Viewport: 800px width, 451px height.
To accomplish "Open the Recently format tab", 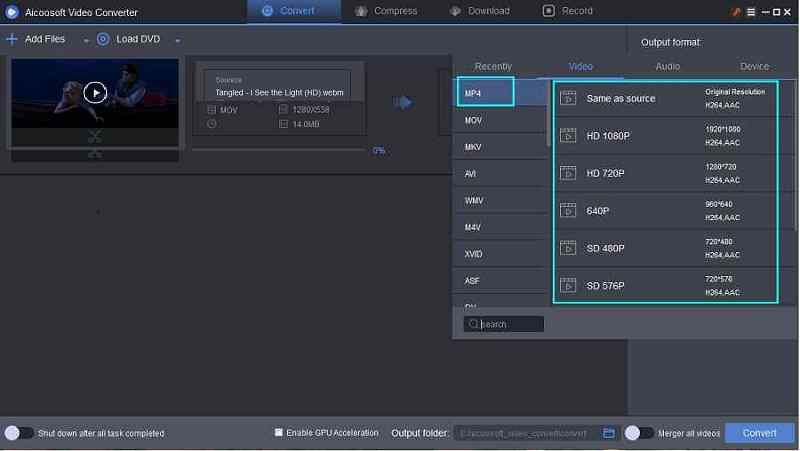I will coord(493,66).
